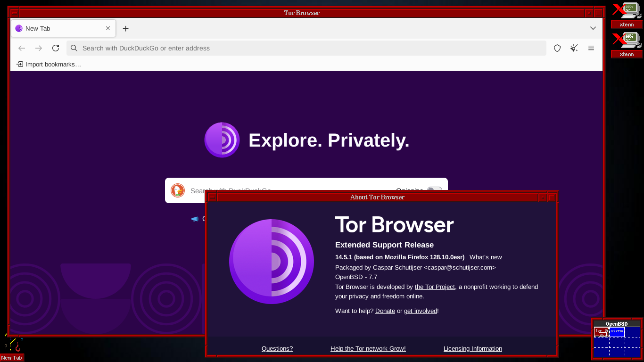Open the window menu of About Tor Browser

point(212,197)
